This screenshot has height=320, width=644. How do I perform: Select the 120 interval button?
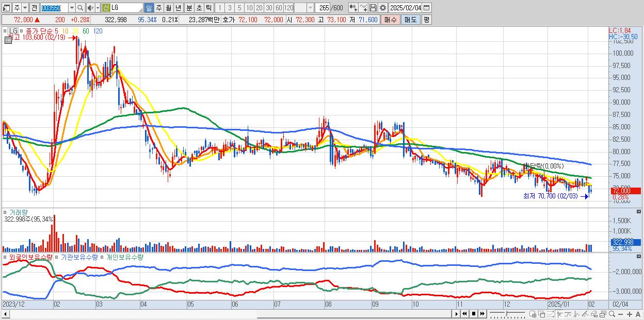(x=288, y=8)
